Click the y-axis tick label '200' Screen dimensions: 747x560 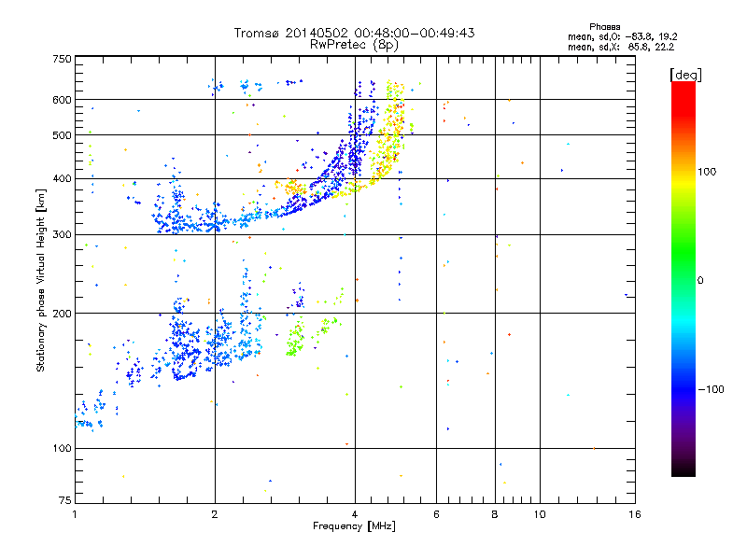click(x=63, y=314)
